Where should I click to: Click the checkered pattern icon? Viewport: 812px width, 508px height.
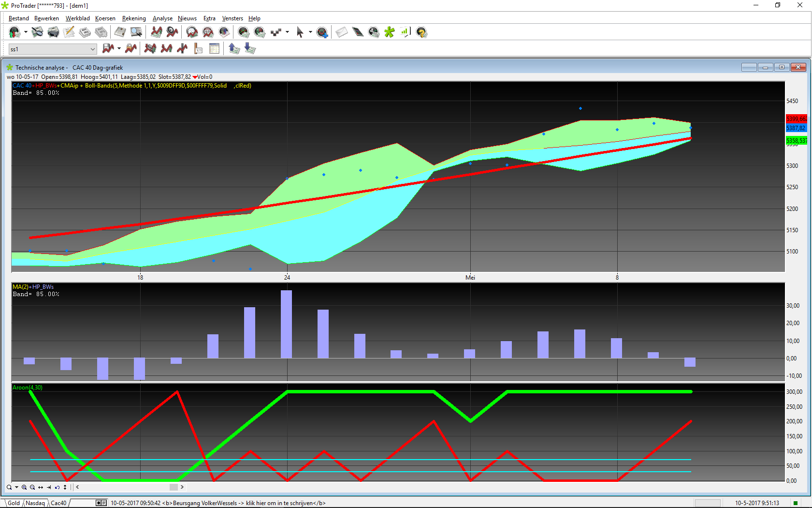coord(276,32)
